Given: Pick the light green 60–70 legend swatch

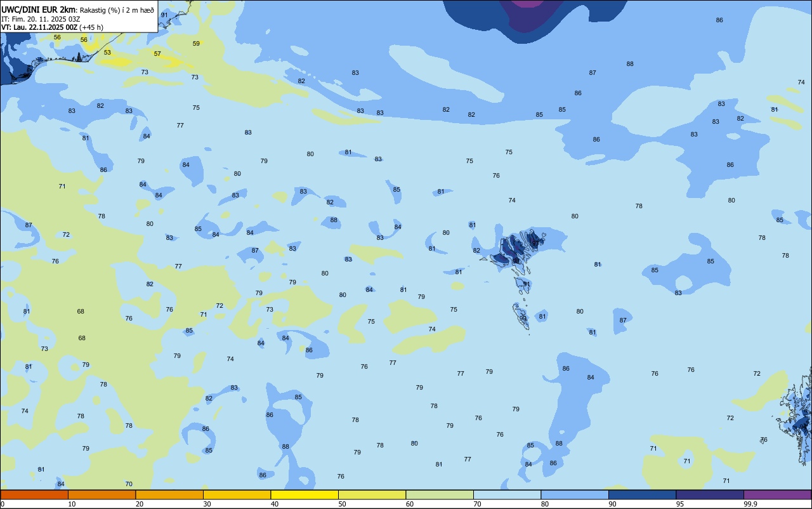Looking at the screenshot, I should pyautogui.click(x=440, y=494).
